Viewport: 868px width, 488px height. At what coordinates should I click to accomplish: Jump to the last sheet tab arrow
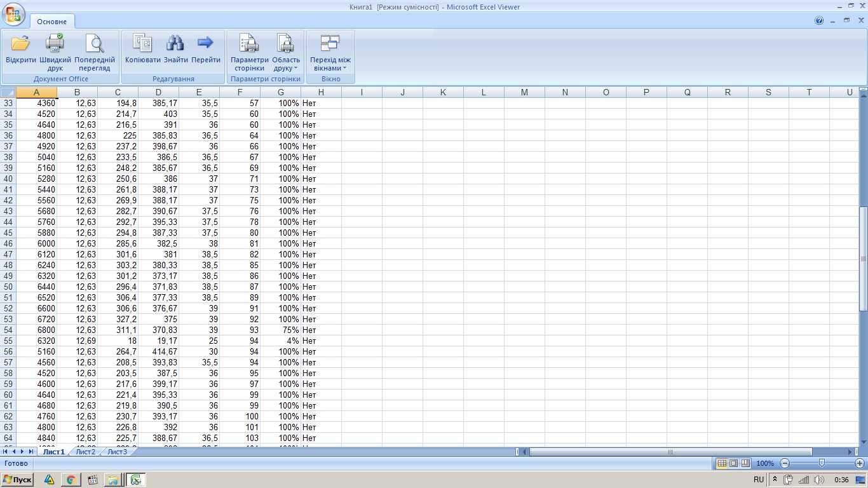point(31,452)
